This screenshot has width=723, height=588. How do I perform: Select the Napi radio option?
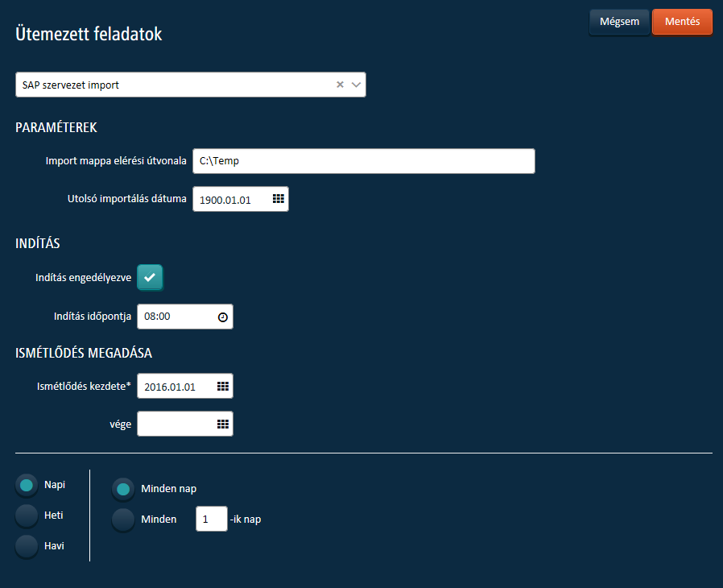(27, 485)
